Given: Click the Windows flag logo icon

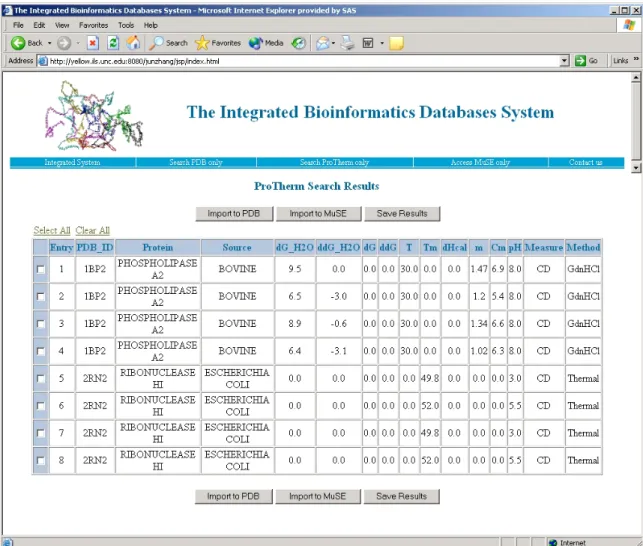Looking at the screenshot, I should 629,25.
